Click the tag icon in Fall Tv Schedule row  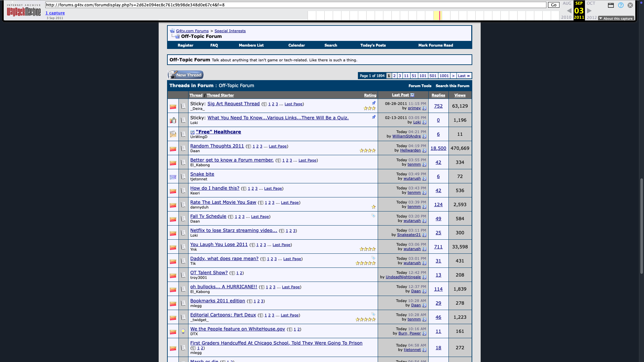point(373,216)
